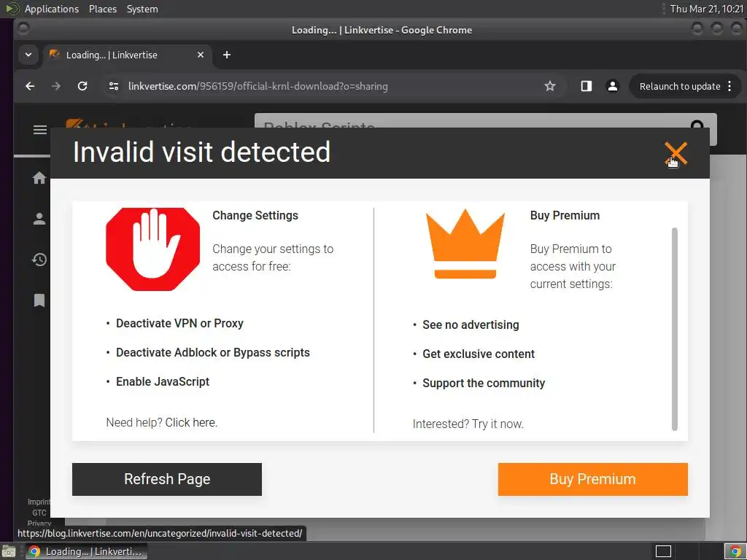747x560 pixels.
Task: Close the Invalid visit detected dialog
Action: pyautogui.click(x=676, y=153)
